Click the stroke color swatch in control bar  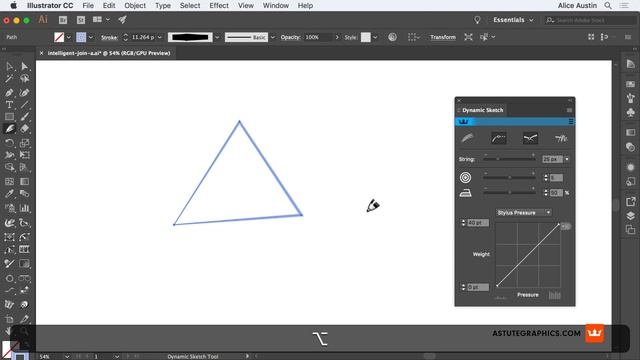click(81, 37)
